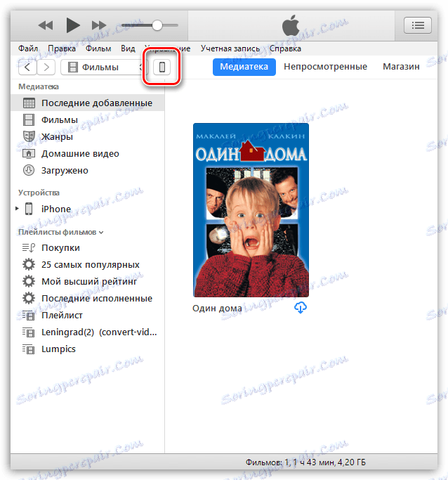Open the Учетная запись menu
This screenshot has height=480, width=448.
coord(230,48)
